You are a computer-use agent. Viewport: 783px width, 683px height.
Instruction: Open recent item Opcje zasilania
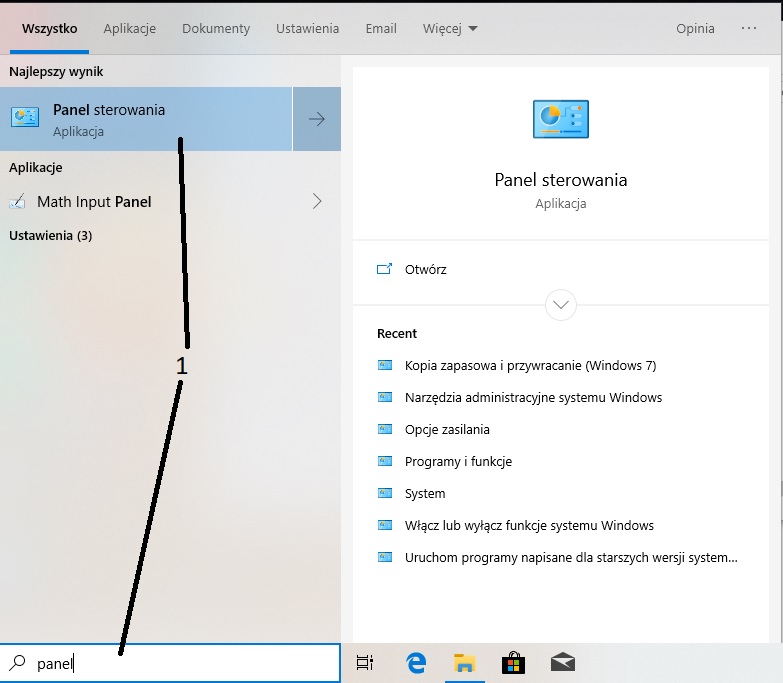click(447, 429)
